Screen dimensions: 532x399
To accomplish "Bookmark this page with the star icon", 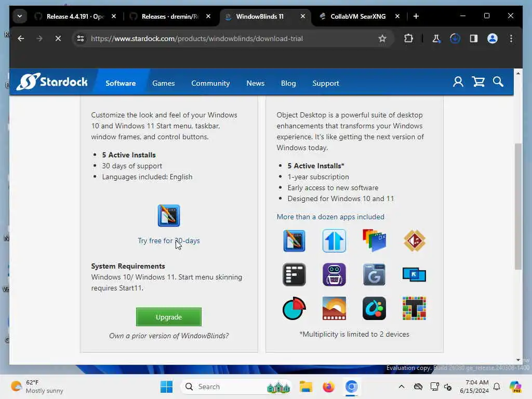I will (382, 38).
